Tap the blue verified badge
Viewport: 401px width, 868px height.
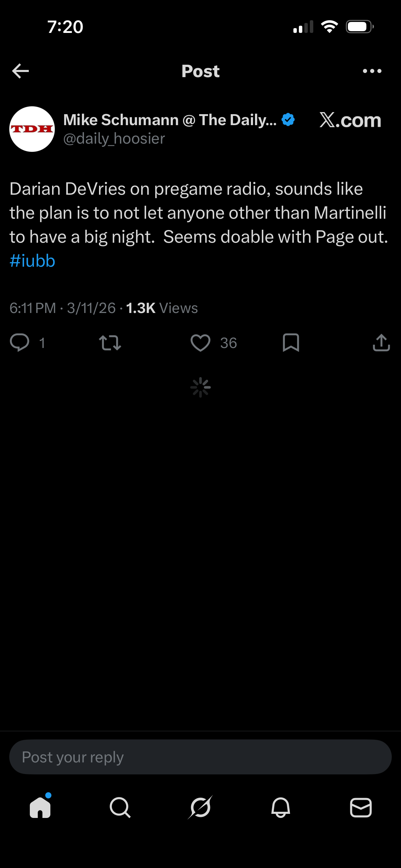click(x=288, y=120)
